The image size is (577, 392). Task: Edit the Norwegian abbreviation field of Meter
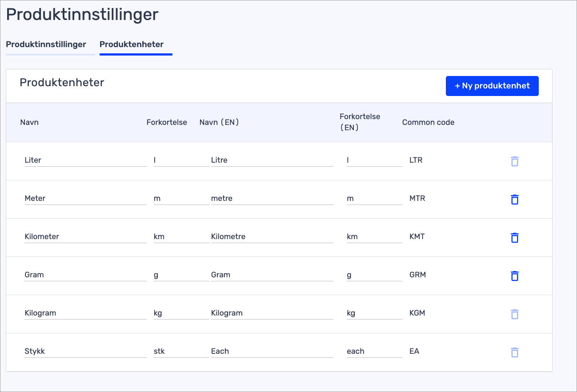(x=181, y=198)
